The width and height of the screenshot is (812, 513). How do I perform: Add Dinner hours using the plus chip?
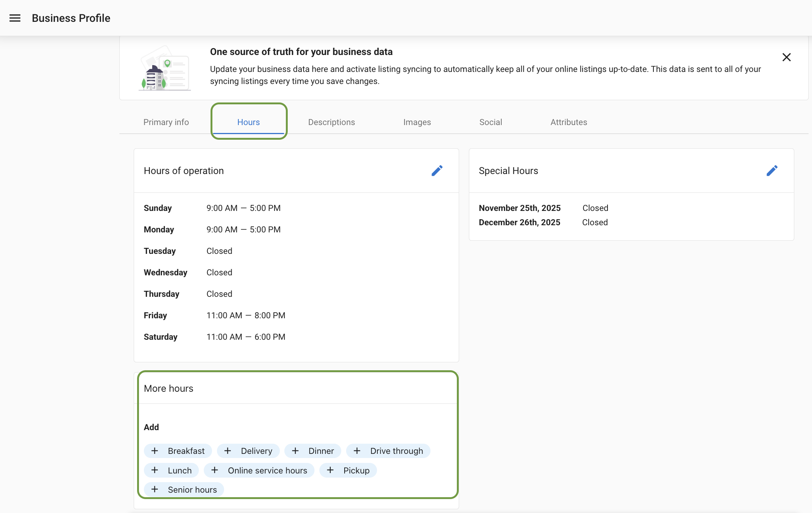pyautogui.click(x=313, y=451)
